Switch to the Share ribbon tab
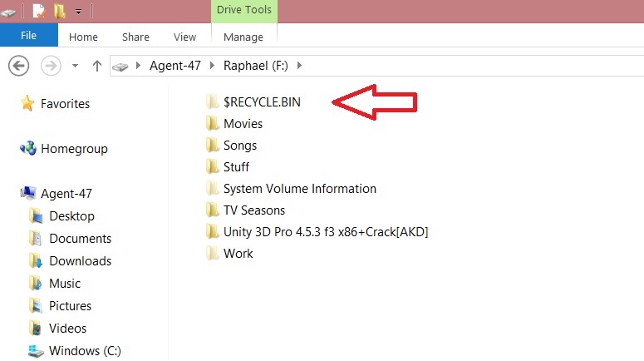The width and height of the screenshot is (644, 361). click(x=135, y=37)
